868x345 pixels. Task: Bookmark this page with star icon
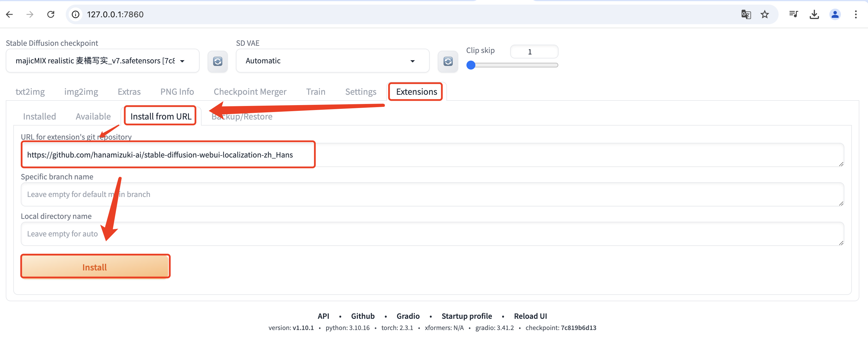point(764,14)
